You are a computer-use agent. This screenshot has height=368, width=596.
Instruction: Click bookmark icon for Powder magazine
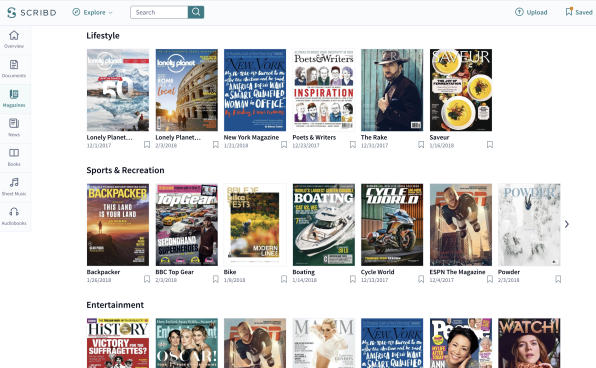[558, 279]
